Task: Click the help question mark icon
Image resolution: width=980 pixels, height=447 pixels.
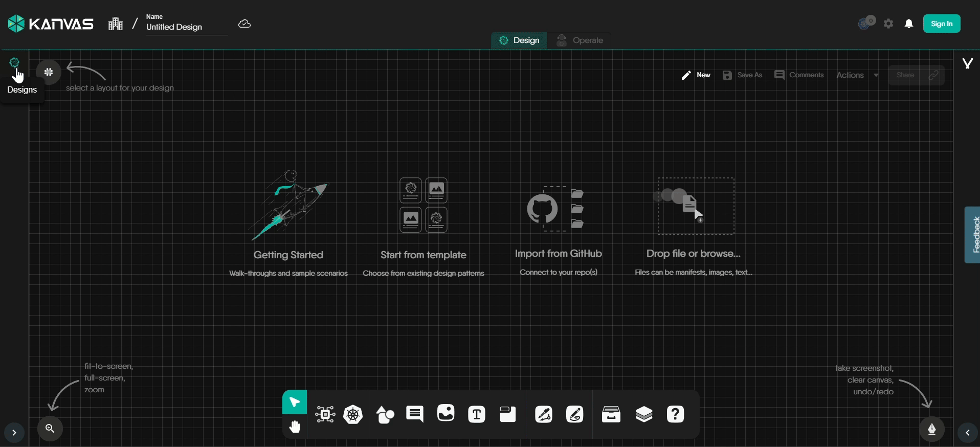Action: coord(675,414)
